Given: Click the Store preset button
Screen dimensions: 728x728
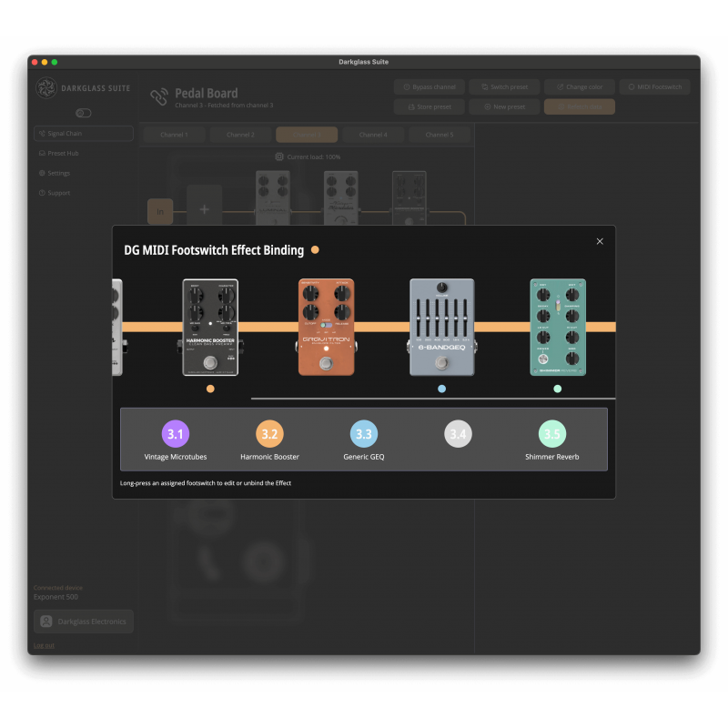Looking at the screenshot, I should coord(430,106).
